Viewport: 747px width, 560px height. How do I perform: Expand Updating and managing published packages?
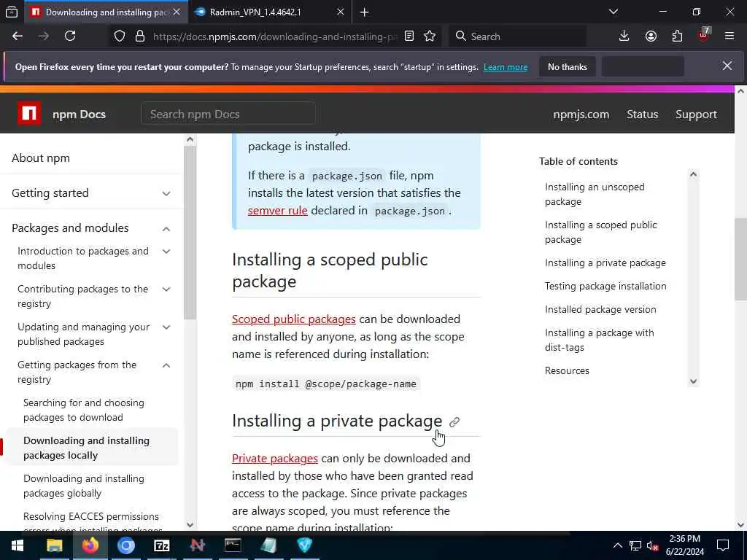coord(166,327)
